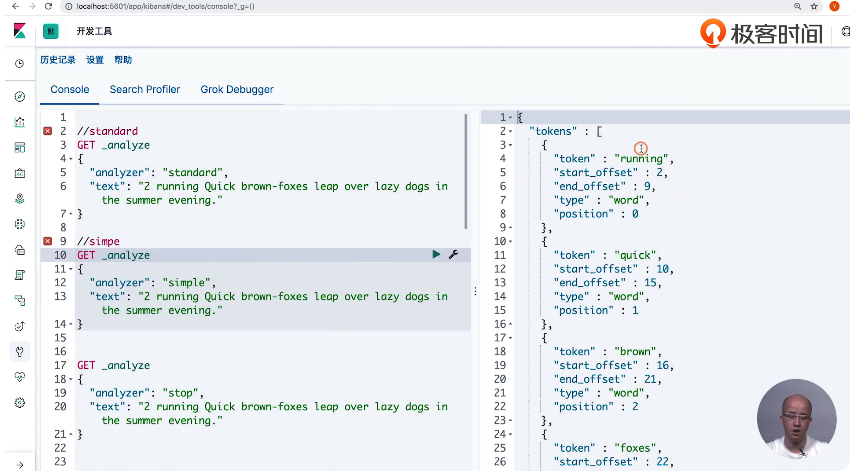The image size is (851, 476).
Task: Switch to the Grok Debugger tab
Action: click(237, 89)
